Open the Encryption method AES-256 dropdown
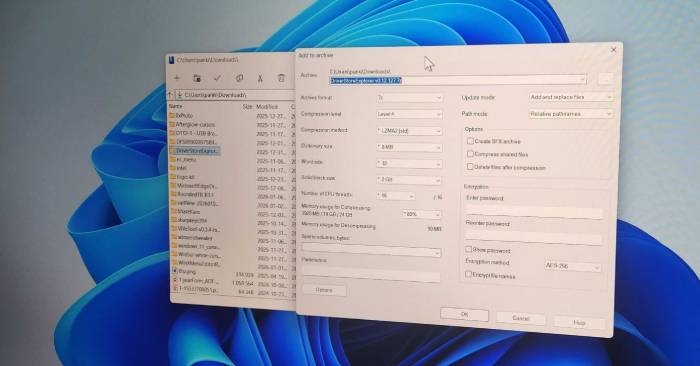The width and height of the screenshot is (700, 366). click(572, 266)
